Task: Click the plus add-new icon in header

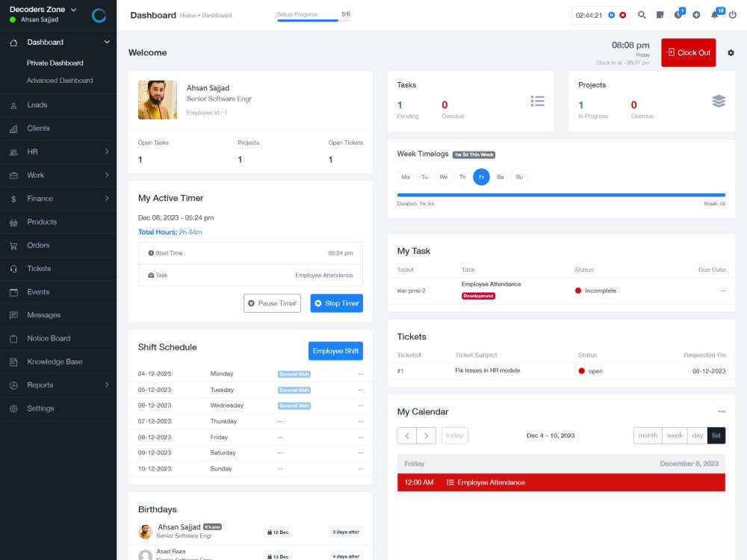Action: pyautogui.click(x=696, y=15)
